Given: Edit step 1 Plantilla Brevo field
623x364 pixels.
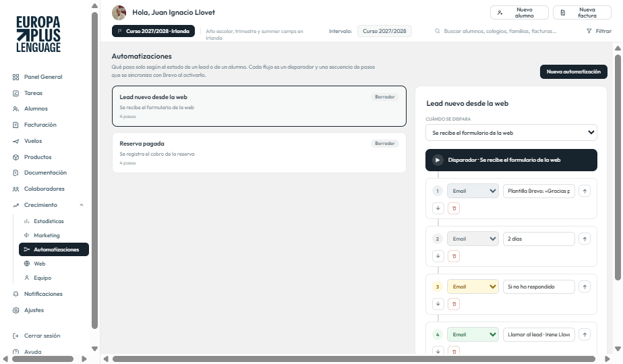Looking at the screenshot, I should click(539, 191).
